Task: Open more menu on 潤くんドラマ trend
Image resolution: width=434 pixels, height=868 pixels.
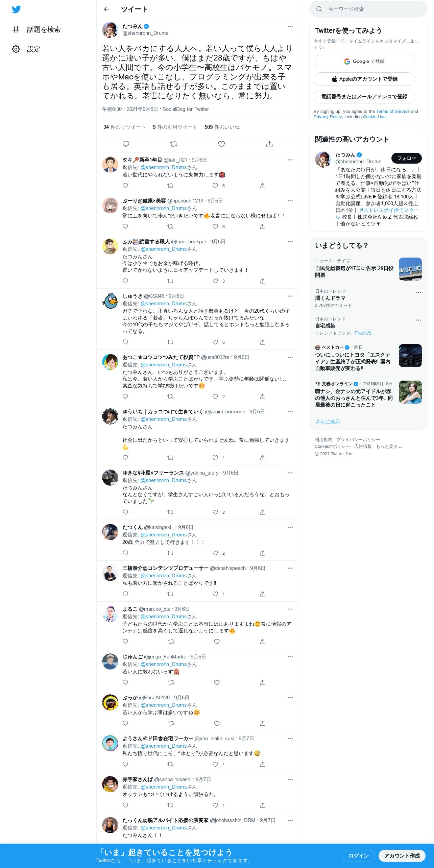Action: point(418,292)
